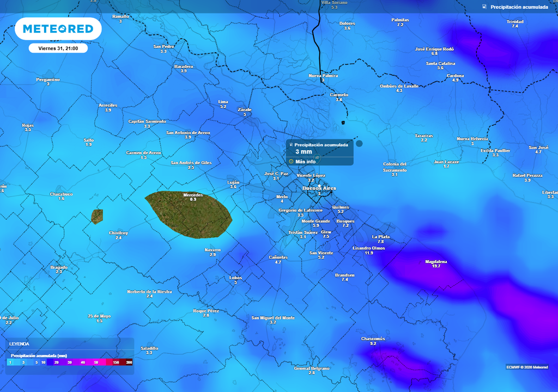Click the Navarro 2.9 label
Viewport: 558px width, 392px height.
coord(213,252)
